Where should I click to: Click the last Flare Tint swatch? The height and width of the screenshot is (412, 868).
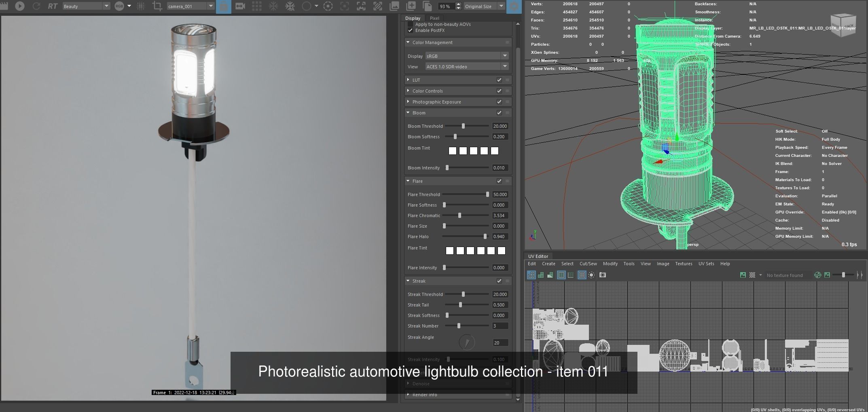502,251
